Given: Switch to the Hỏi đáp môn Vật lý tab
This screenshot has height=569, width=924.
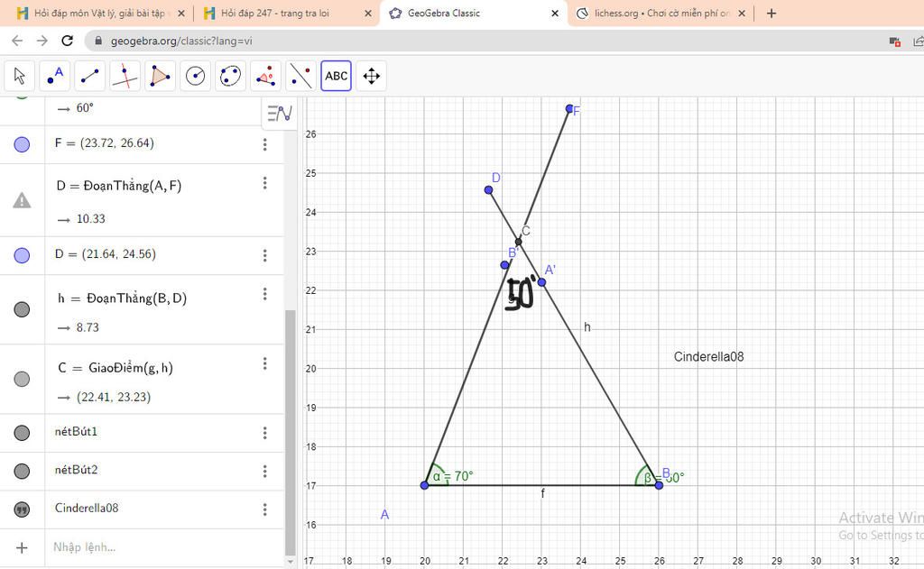Looking at the screenshot, I should point(98,13).
